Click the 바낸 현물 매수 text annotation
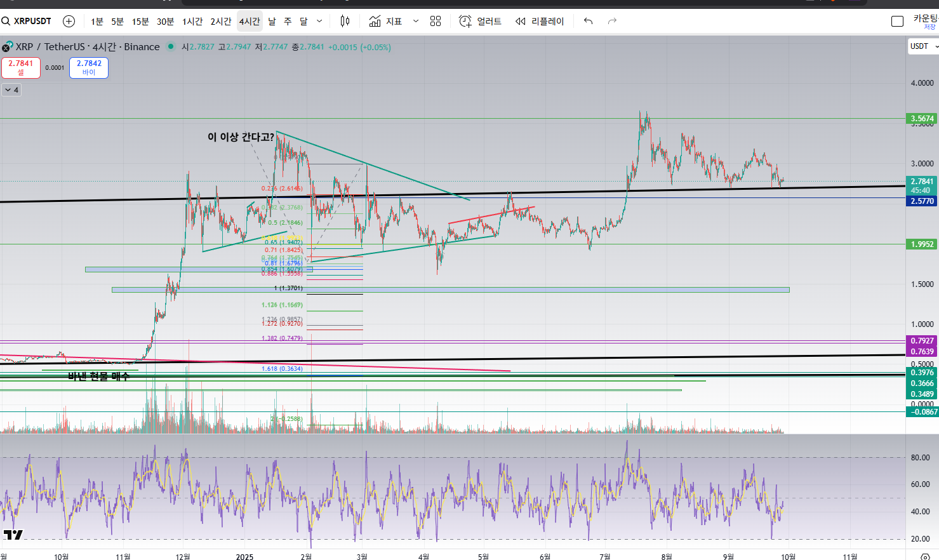939x560 pixels. (98, 377)
